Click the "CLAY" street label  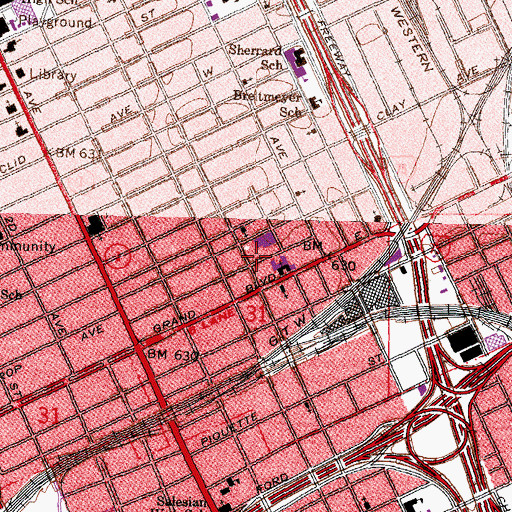(392, 110)
